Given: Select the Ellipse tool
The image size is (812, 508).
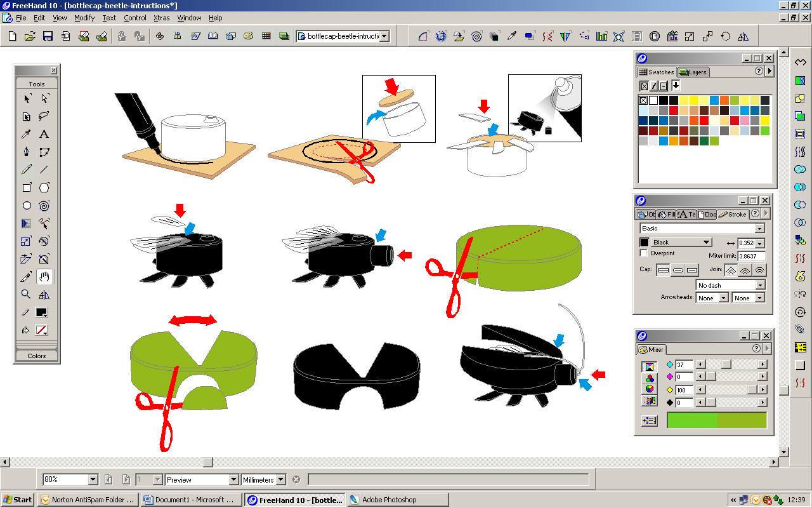Looking at the screenshot, I should [x=26, y=205].
